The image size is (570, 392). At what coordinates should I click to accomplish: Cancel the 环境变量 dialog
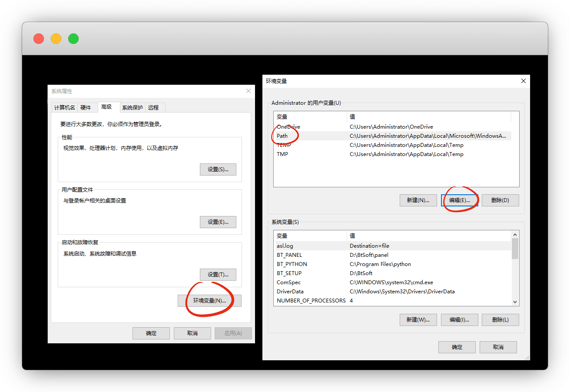click(x=498, y=347)
